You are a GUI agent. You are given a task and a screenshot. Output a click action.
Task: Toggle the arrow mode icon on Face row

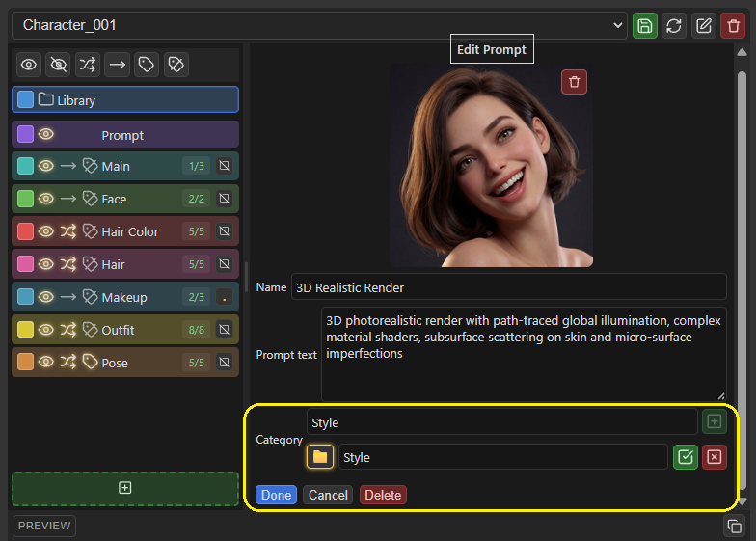67,199
